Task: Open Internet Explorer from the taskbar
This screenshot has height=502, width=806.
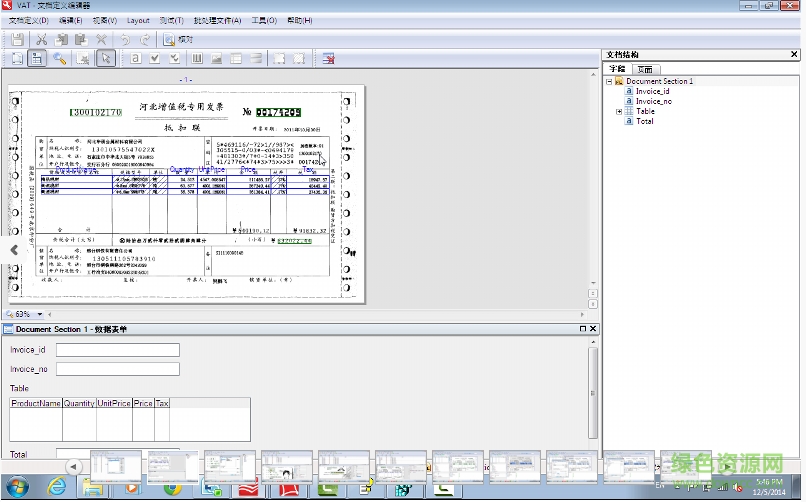Action: [57, 488]
